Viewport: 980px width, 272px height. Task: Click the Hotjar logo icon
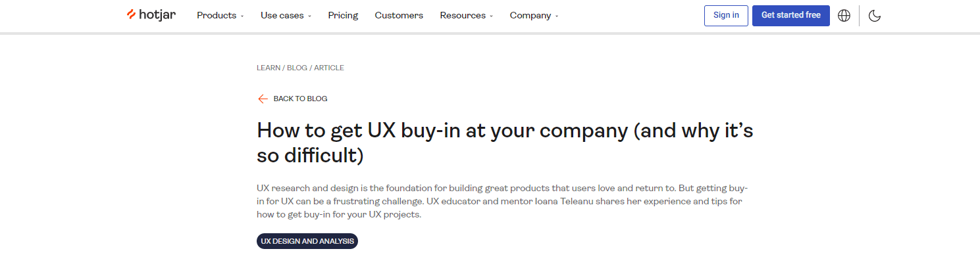click(132, 14)
